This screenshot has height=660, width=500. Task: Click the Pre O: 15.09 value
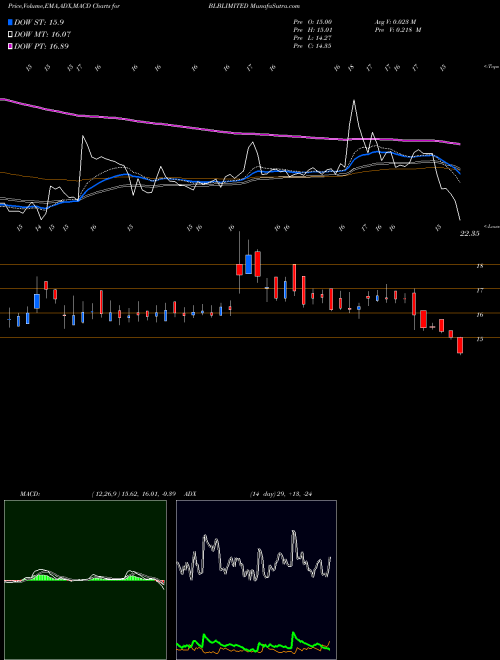[x=312, y=22]
